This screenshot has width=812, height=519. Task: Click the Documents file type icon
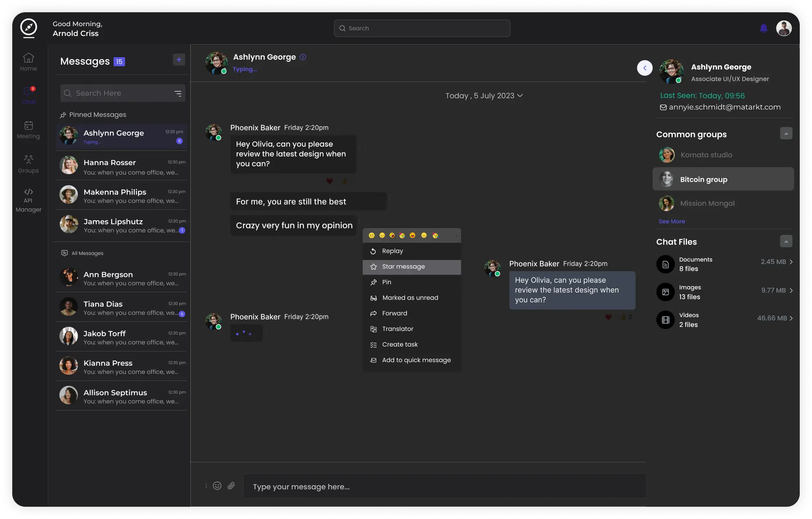click(665, 264)
